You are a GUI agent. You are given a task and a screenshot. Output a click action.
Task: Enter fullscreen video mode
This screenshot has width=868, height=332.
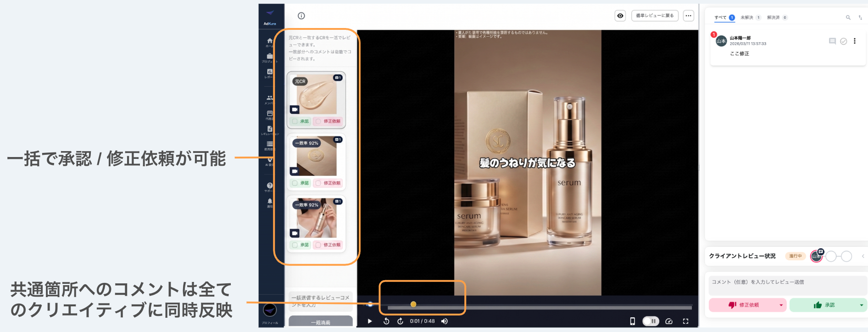(x=685, y=321)
